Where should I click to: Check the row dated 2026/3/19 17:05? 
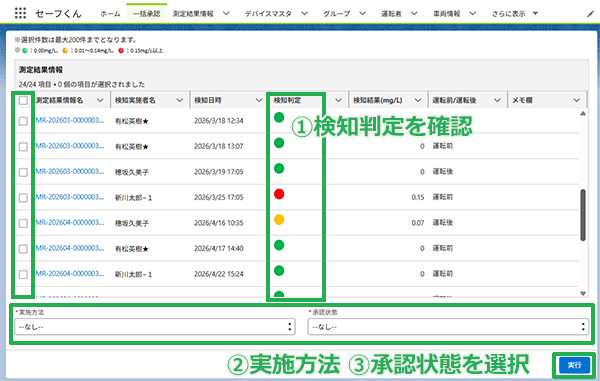[23, 173]
